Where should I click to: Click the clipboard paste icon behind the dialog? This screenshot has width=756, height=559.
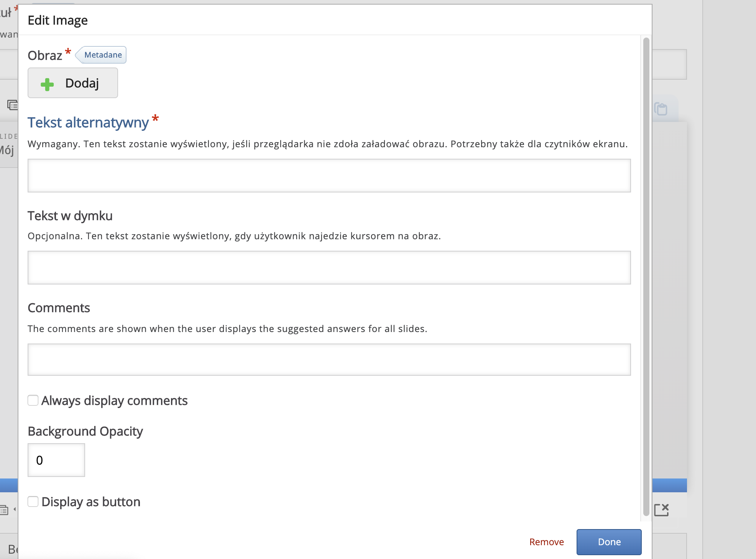pyautogui.click(x=661, y=109)
